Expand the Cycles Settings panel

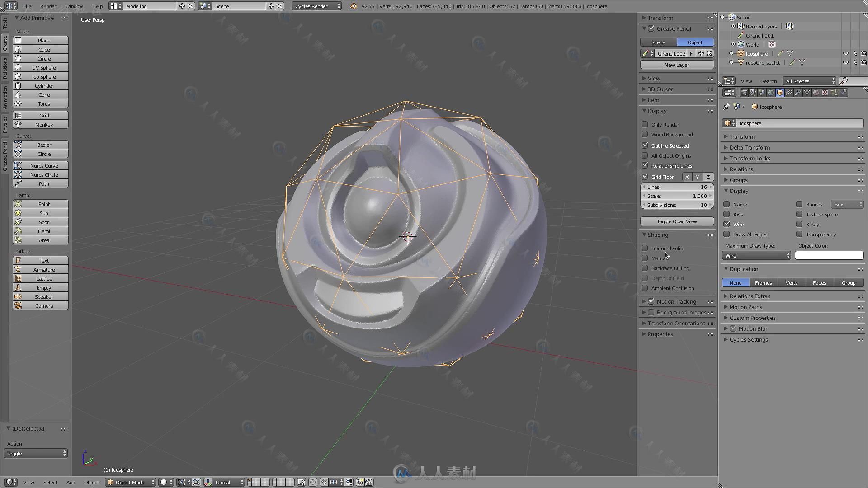pos(748,339)
